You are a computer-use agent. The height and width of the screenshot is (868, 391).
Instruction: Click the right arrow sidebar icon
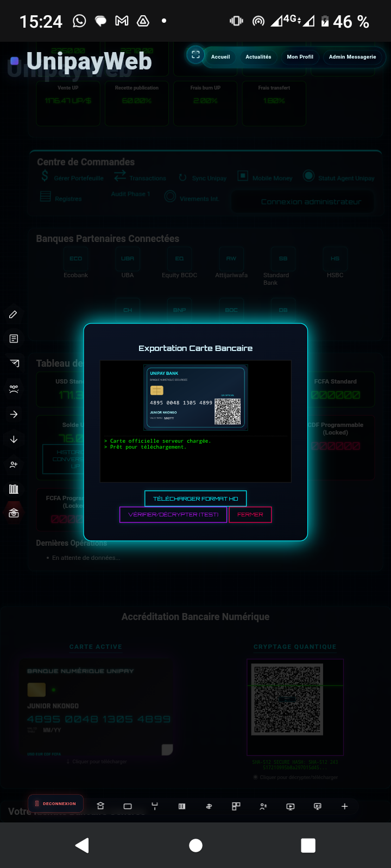pyautogui.click(x=14, y=414)
